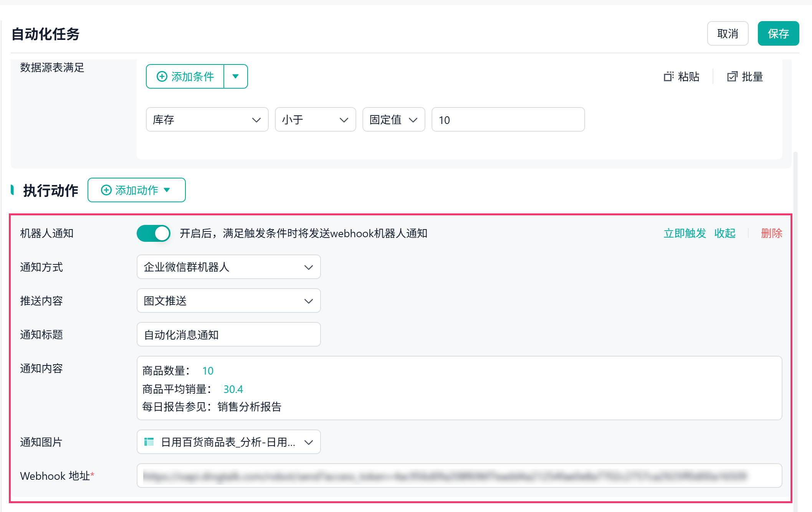
Task: Click the 立即触发 link
Action: pyautogui.click(x=685, y=233)
